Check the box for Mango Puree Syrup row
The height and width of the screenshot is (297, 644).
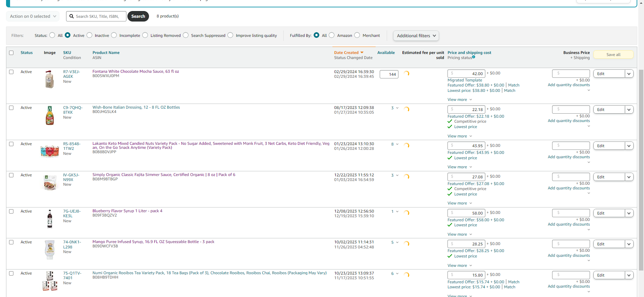[x=11, y=242]
